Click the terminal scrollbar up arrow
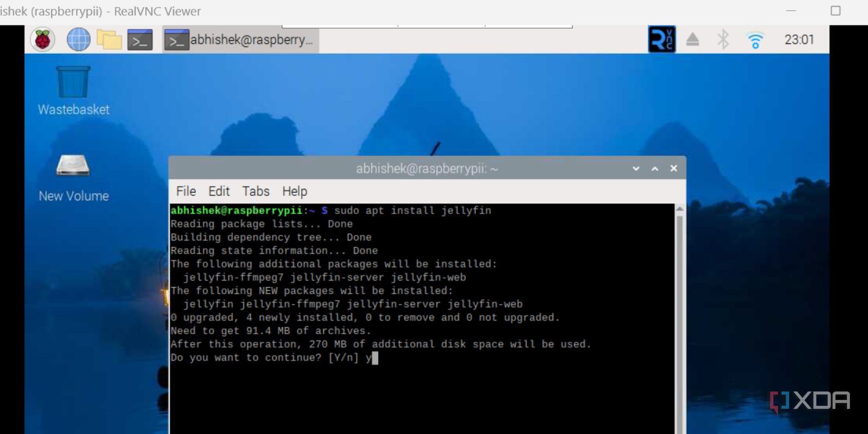The image size is (868, 434). pos(680,209)
